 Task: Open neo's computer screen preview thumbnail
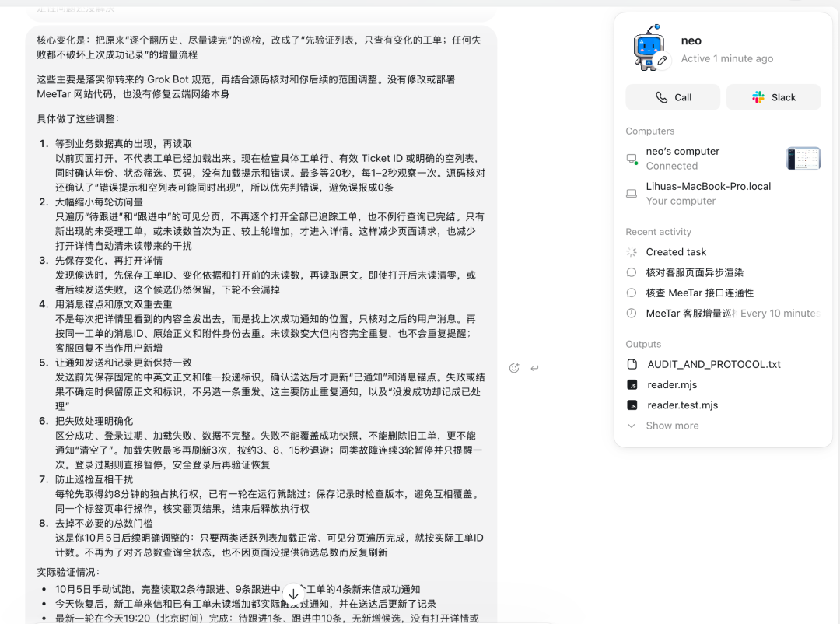803,158
